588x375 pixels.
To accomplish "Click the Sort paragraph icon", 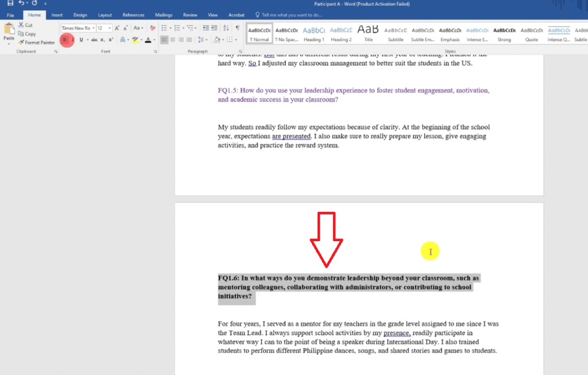I will (225, 28).
